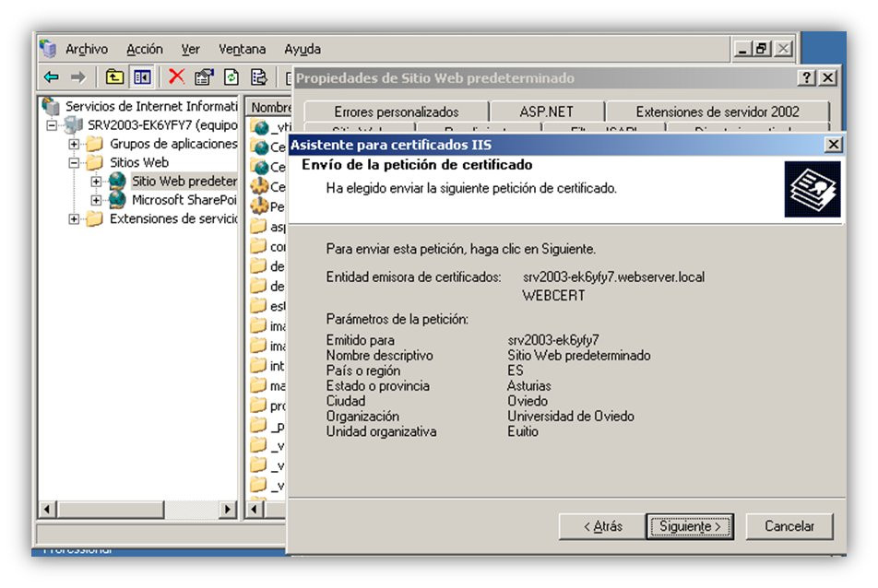Image resolution: width=878 pixels, height=588 pixels.
Task: Open Properties from the toolbar icon
Action: 204,76
